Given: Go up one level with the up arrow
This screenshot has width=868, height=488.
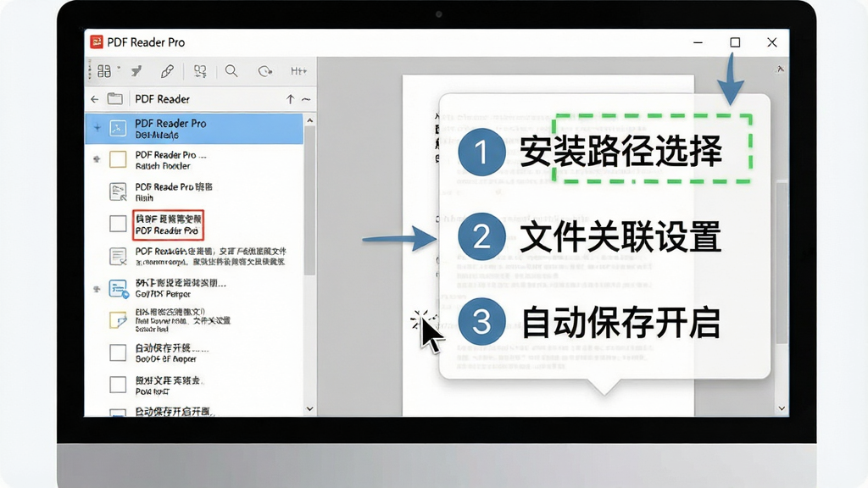Looking at the screenshot, I should click(x=290, y=99).
